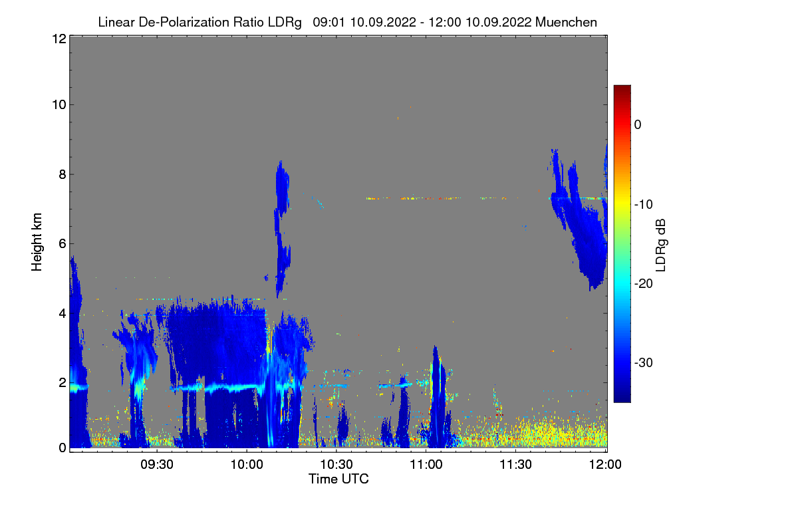Screen dimensions: 798x532
Task: Click the height axis label '2'
Action: tap(62, 382)
